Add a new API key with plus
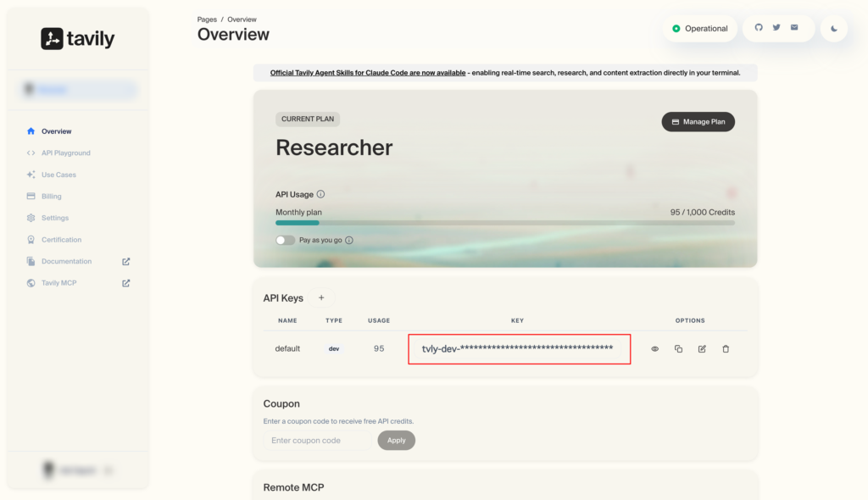 [x=321, y=298]
